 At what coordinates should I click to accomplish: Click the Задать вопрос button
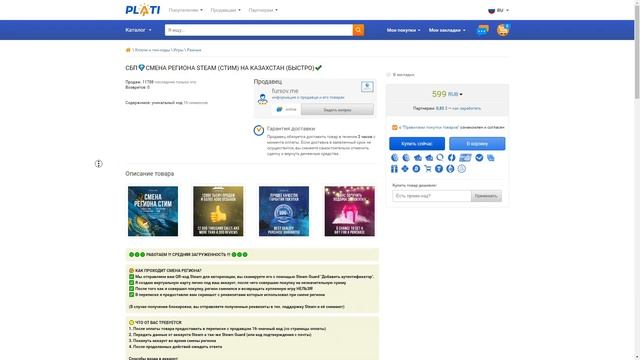337,110
